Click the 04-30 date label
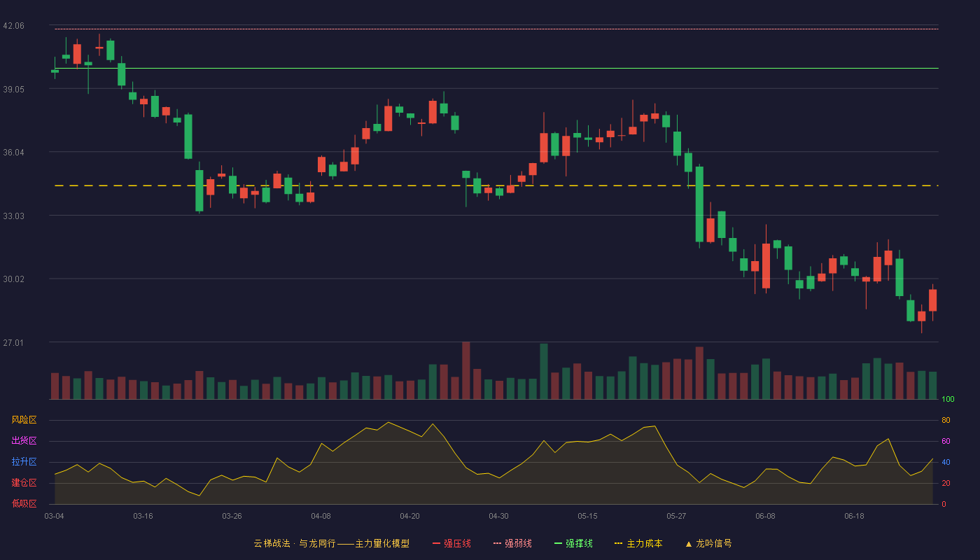This screenshot has width=980, height=560. pos(498,516)
